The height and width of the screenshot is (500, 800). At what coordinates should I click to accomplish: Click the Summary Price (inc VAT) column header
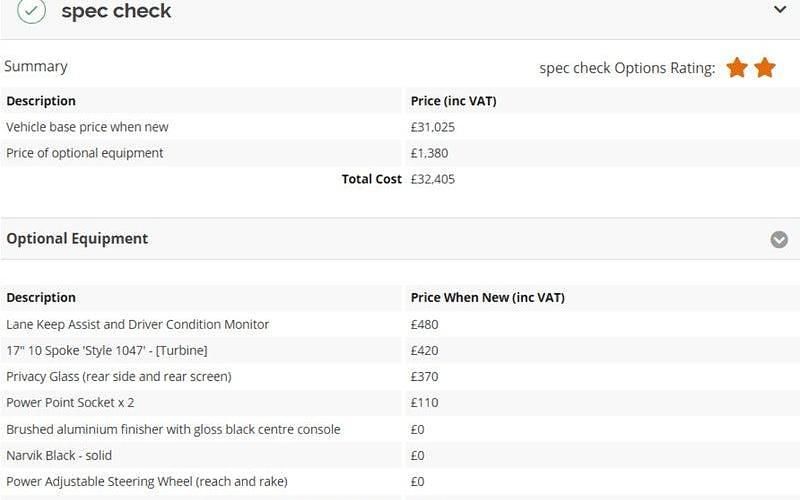click(454, 101)
